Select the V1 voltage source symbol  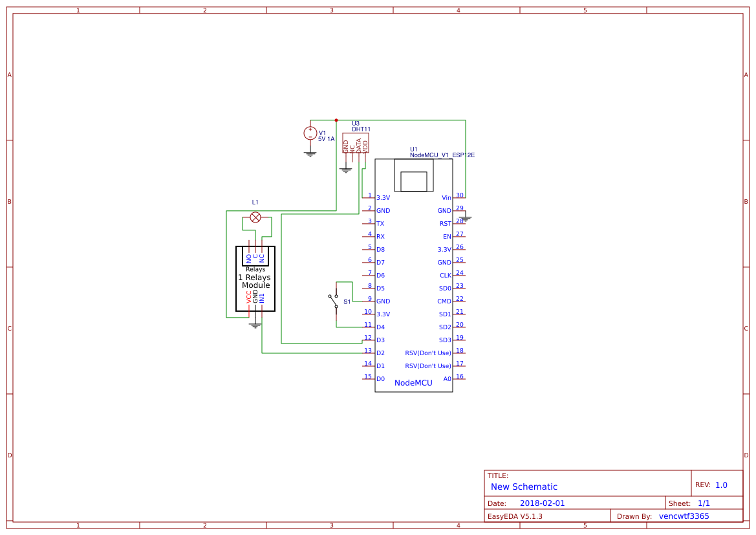310,133
